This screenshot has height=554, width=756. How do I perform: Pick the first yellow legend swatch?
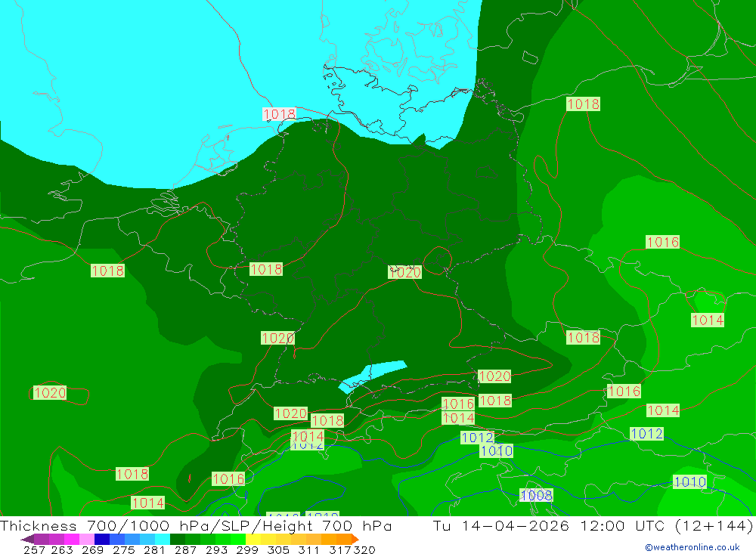click(253, 539)
